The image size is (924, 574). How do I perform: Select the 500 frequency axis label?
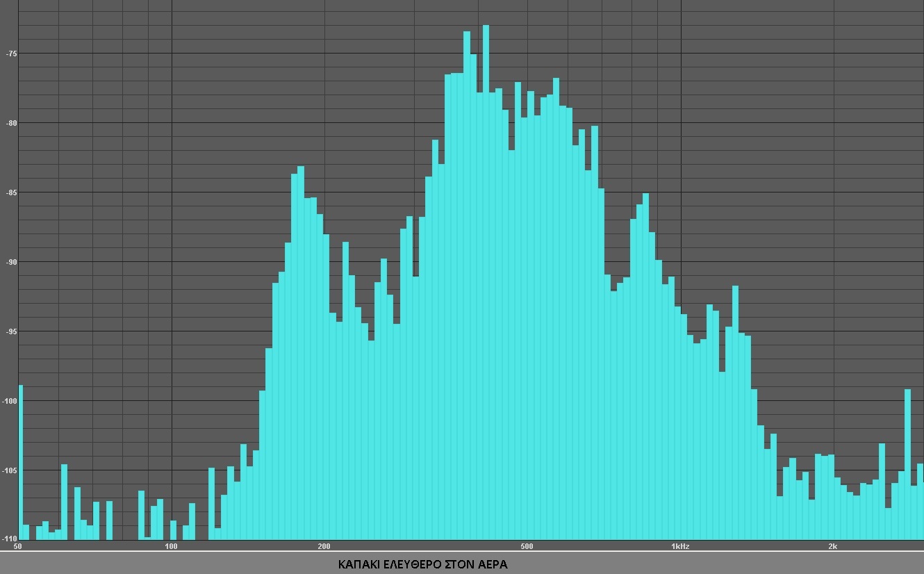click(527, 546)
